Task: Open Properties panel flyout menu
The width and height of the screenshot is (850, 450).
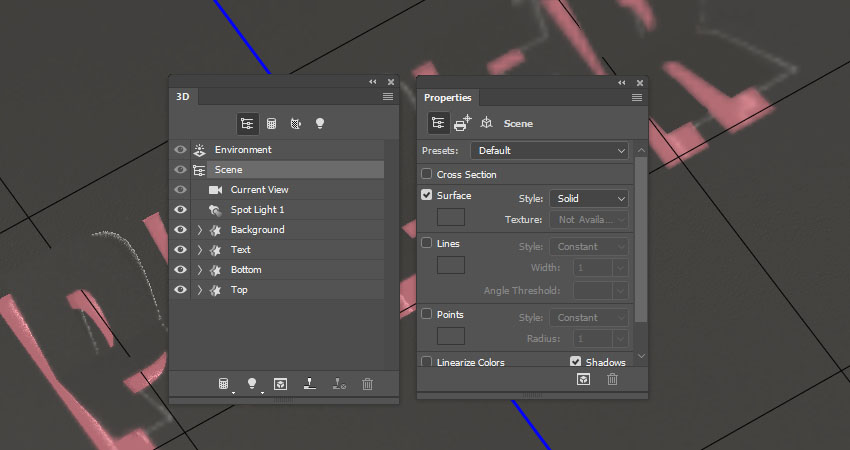Action: click(x=637, y=98)
